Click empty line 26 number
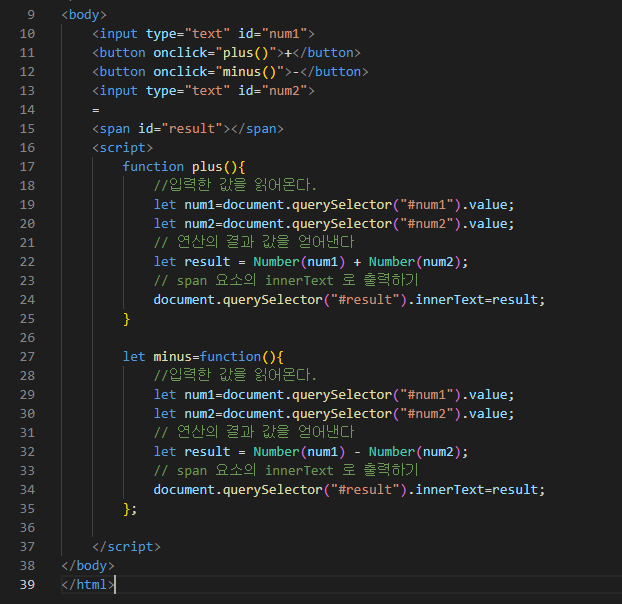 point(27,338)
